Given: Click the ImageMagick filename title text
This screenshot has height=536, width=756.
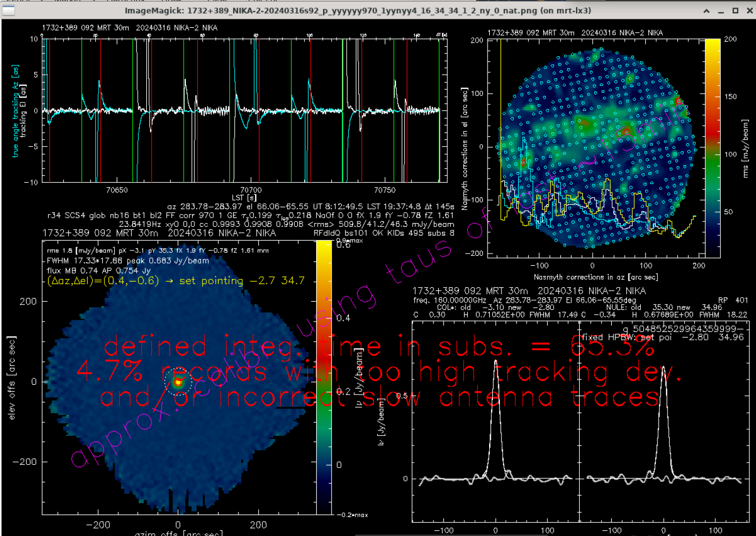Looking at the screenshot, I should [357, 11].
